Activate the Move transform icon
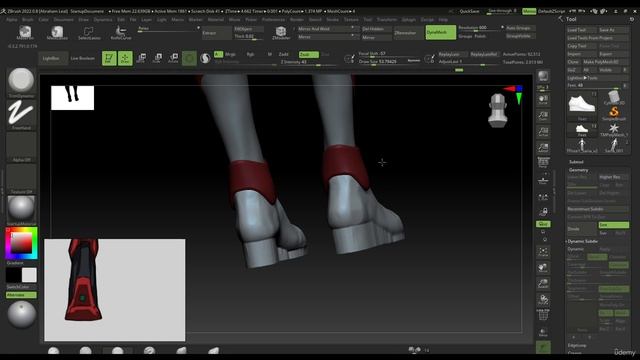Viewport: 640px width, 360px height. (141, 58)
